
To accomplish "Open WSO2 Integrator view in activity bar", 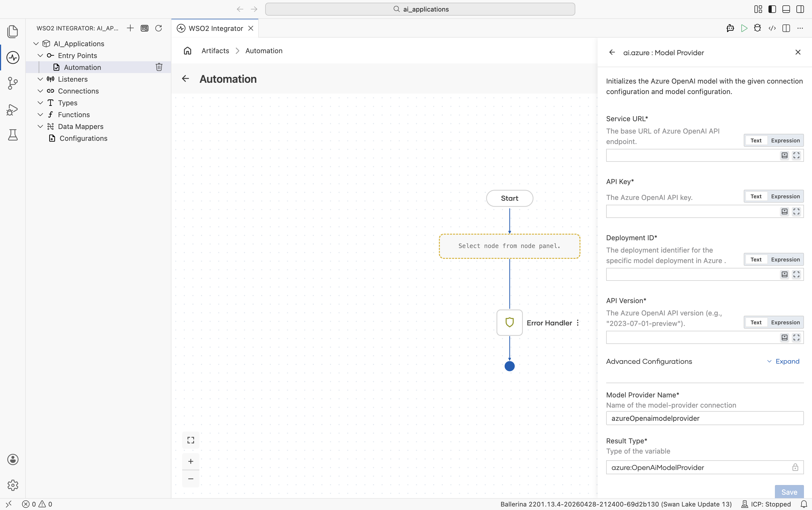I will point(13,57).
